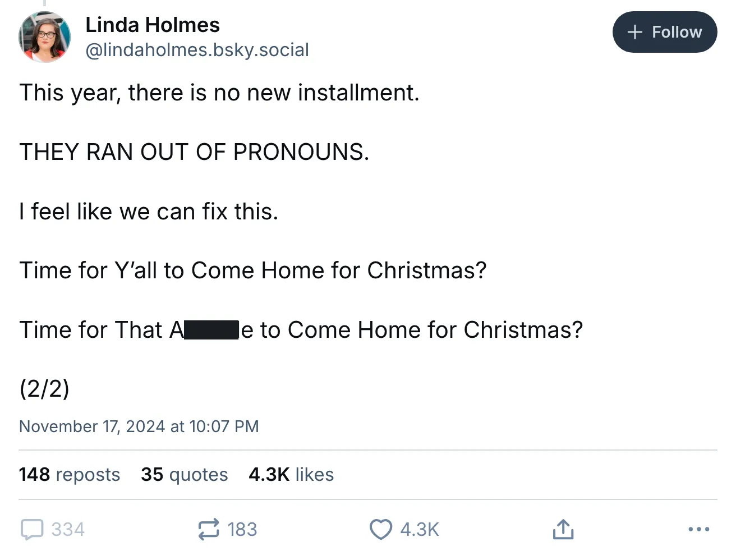736x560 pixels.
Task: Click the '(2/2)' thread marker text
Action: pos(44,388)
